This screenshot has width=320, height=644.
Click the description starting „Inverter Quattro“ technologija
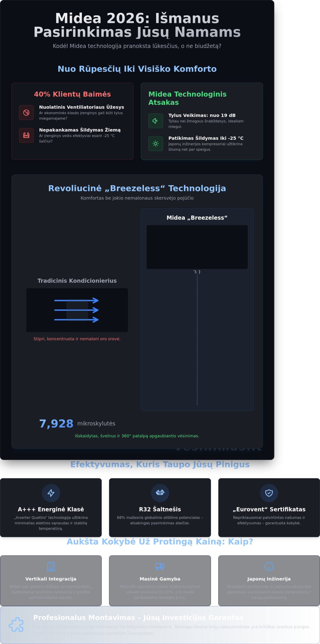[x=51, y=523]
